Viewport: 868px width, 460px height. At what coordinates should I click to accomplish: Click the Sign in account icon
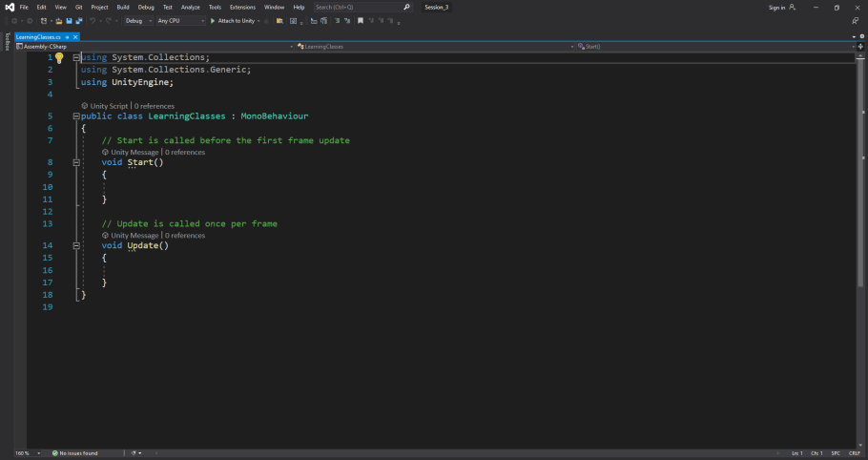(x=792, y=8)
